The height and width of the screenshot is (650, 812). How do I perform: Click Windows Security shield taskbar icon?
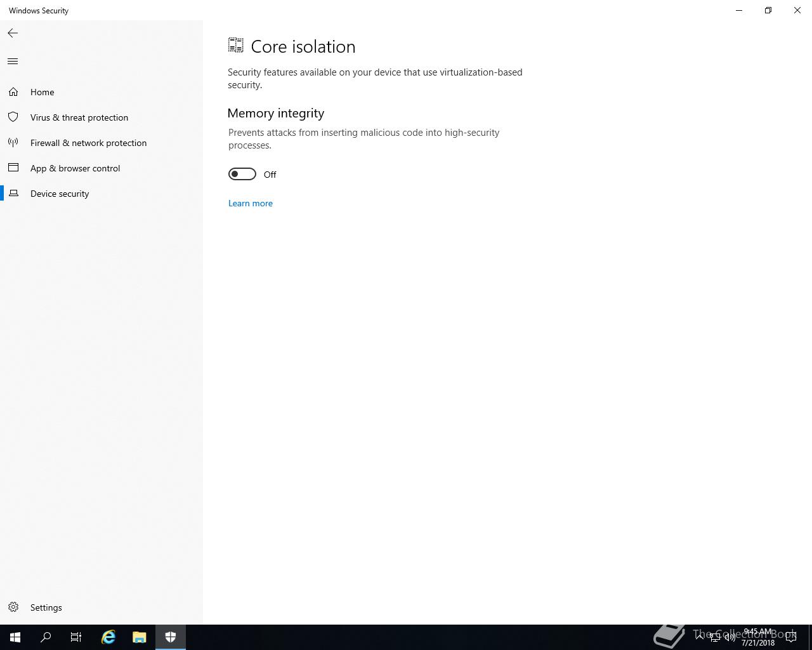click(x=170, y=637)
